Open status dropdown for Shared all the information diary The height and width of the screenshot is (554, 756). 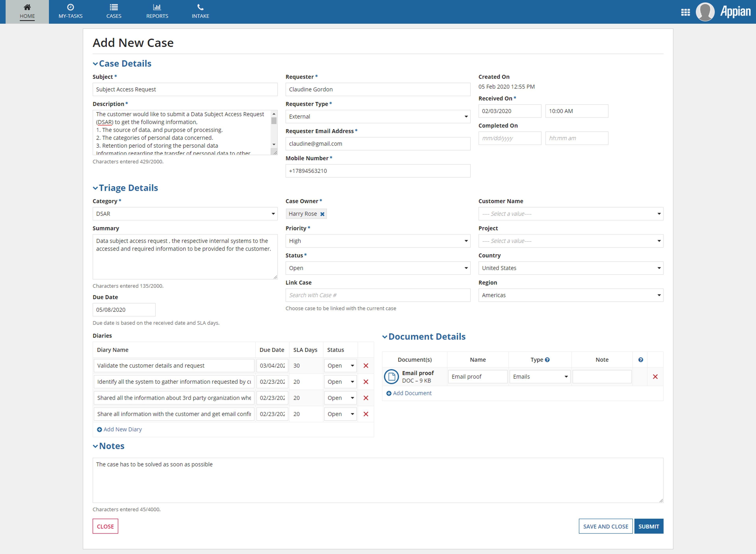coord(340,398)
